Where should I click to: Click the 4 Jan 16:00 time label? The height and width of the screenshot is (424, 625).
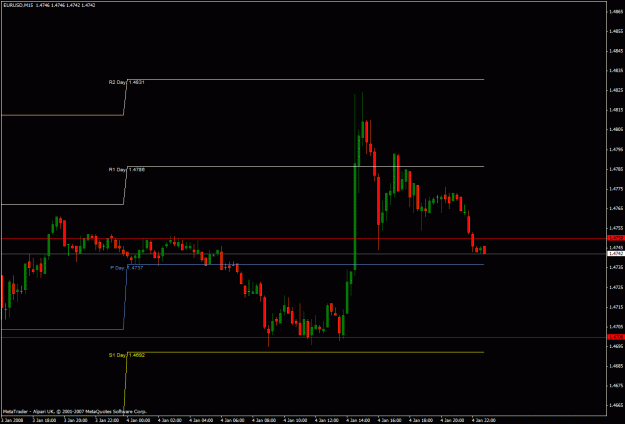(x=389, y=420)
